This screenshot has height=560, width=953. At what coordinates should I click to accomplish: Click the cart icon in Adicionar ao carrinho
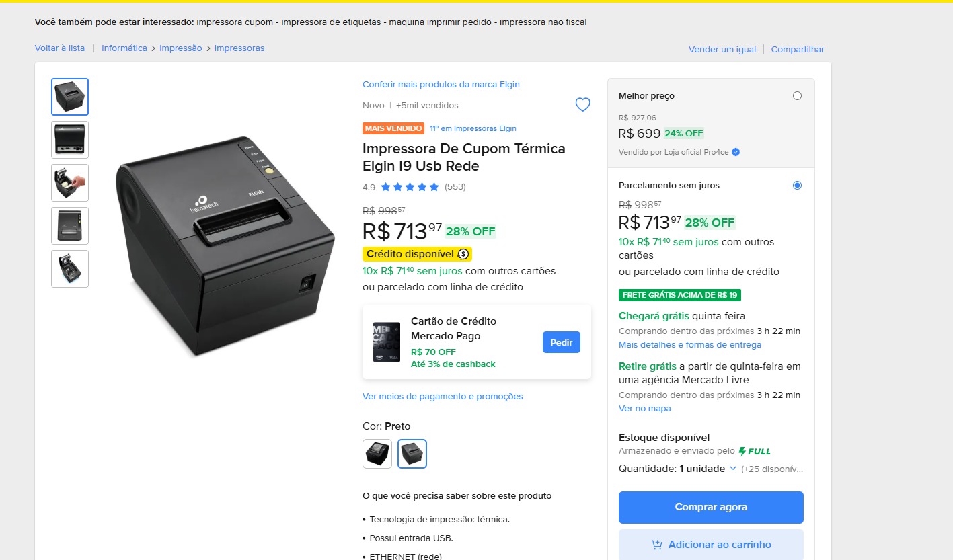tap(657, 545)
